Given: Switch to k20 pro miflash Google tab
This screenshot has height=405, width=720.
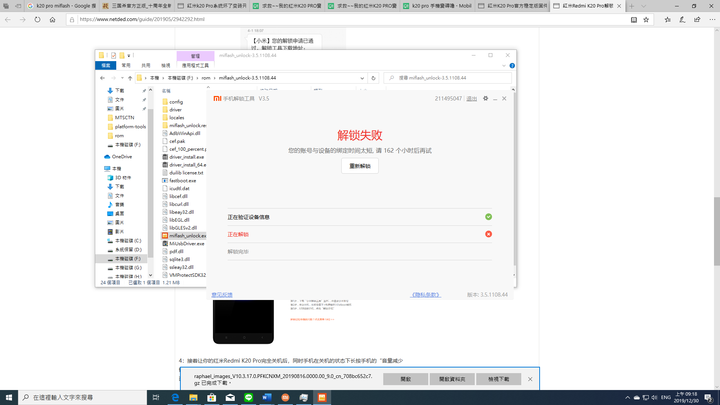Looking at the screenshot, I should coord(62,6).
